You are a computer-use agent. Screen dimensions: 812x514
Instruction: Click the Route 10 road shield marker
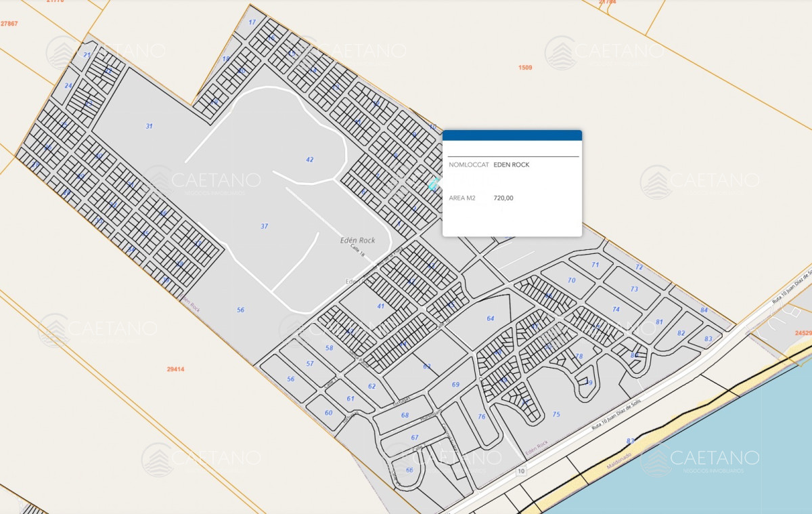pos(520,471)
